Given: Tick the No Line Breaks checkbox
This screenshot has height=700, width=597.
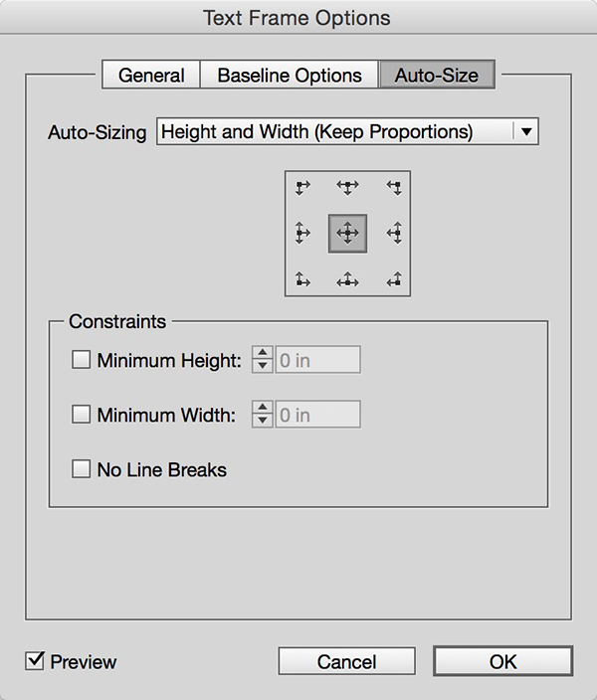Looking at the screenshot, I should (x=81, y=469).
